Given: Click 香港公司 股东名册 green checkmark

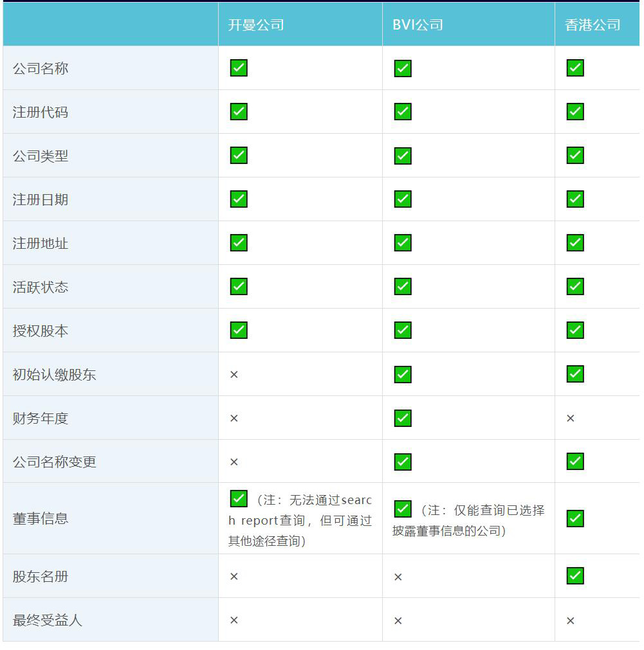Looking at the screenshot, I should 575,575.
